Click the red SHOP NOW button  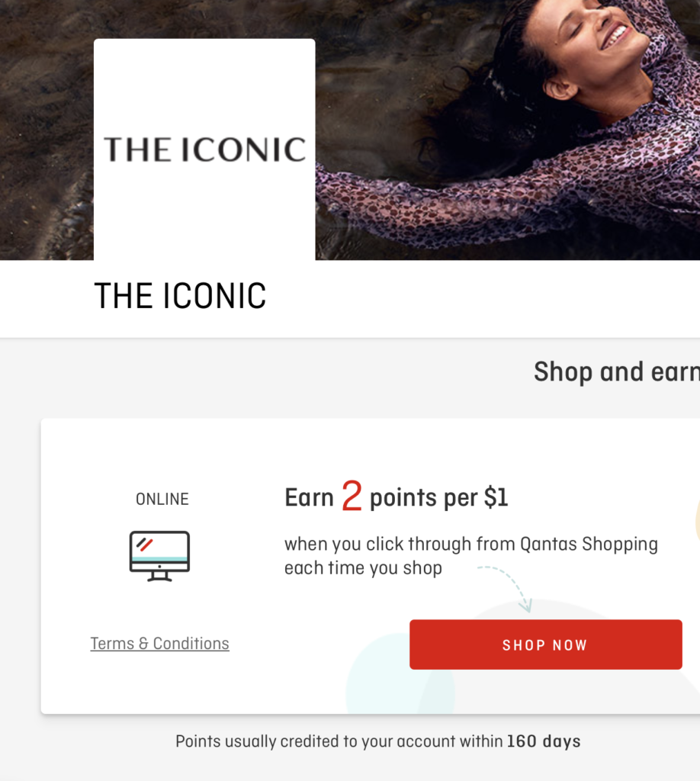(546, 644)
